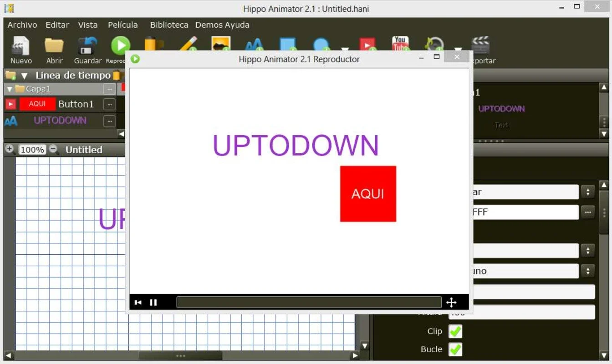
Task: Open UPTODOWN layer options ellipsis button
Action: [x=109, y=121]
